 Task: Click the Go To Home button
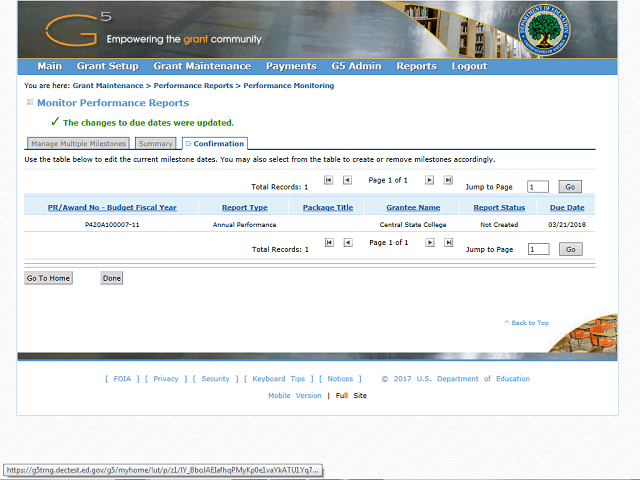tap(48, 278)
